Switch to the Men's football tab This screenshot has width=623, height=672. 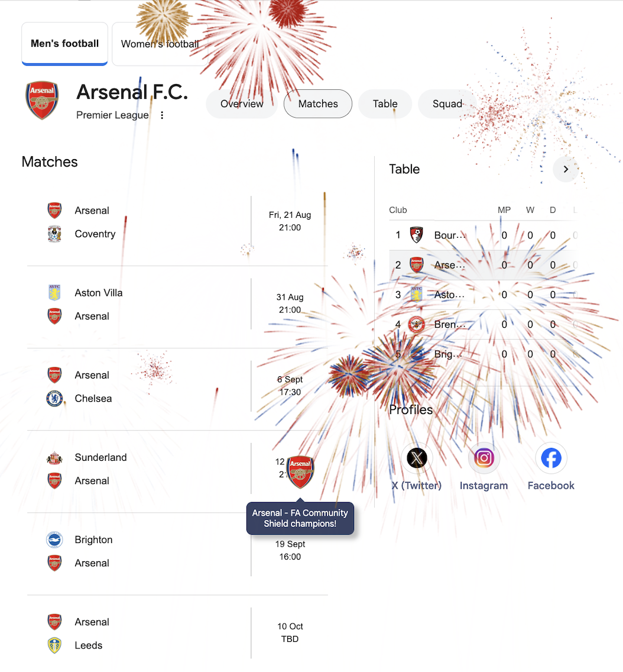coord(64,44)
